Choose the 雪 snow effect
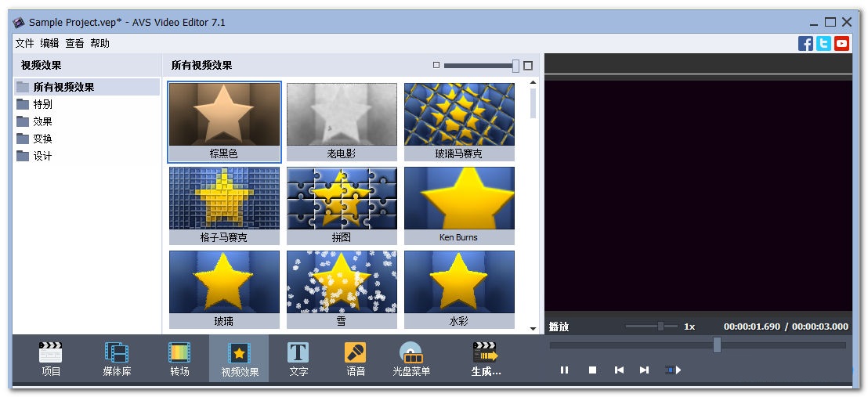The image size is (868, 397). click(342, 289)
